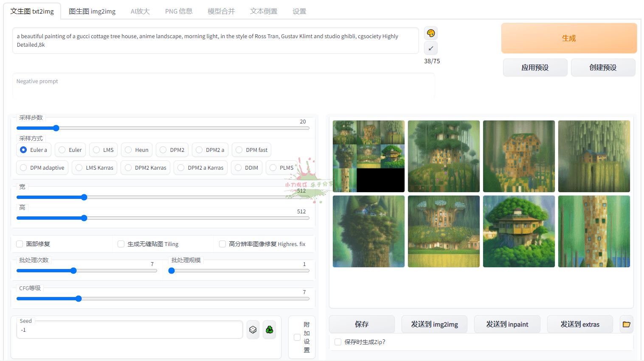Click the 应用预设 button
The height and width of the screenshot is (361, 644).
(x=535, y=67)
